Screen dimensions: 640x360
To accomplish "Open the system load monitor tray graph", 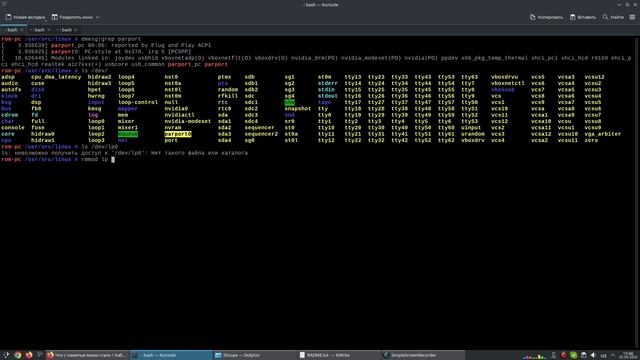I will click(535, 356).
